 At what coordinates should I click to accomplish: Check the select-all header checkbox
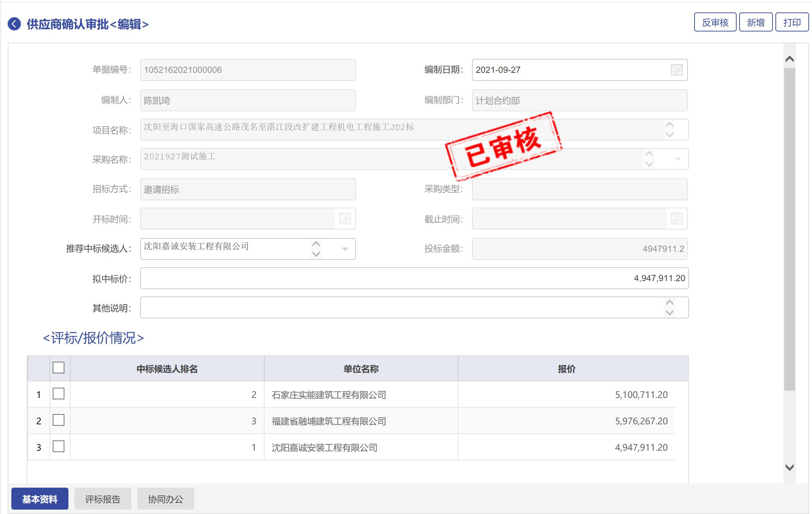(59, 368)
